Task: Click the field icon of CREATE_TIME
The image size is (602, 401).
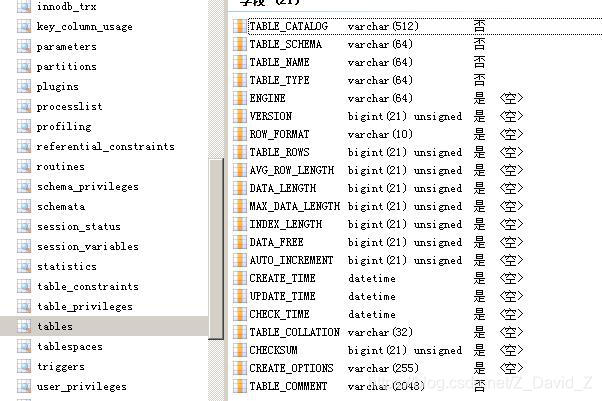Action: click(240, 278)
